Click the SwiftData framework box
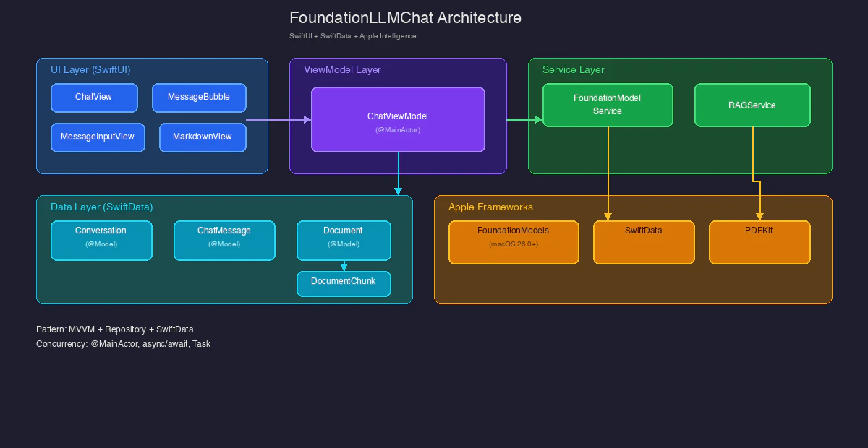 pos(644,242)
